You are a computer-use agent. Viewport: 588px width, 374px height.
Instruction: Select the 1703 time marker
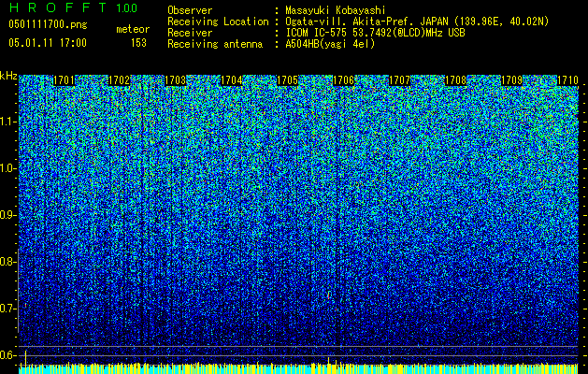pyautogui.click(x=176, y=80)
